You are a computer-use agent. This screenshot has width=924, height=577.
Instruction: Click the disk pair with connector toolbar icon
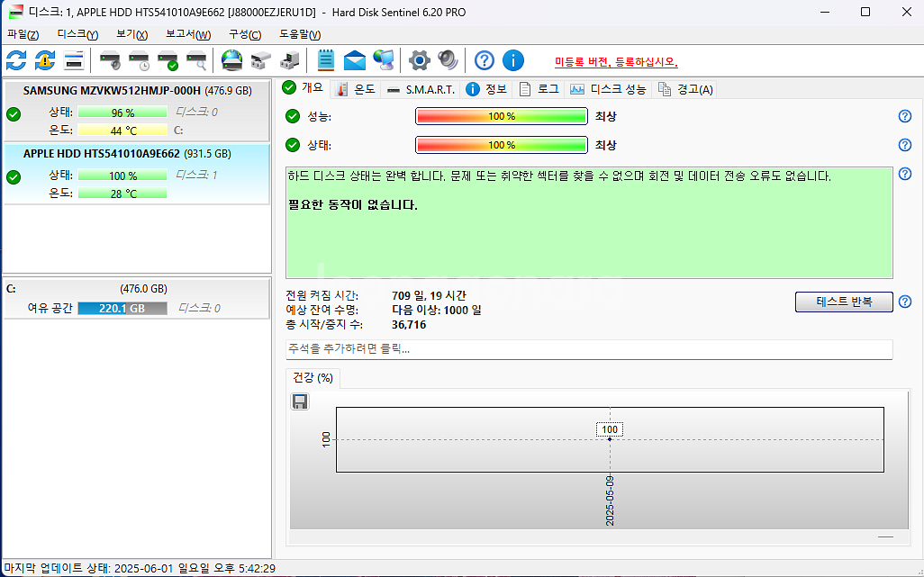coord(261,60)
